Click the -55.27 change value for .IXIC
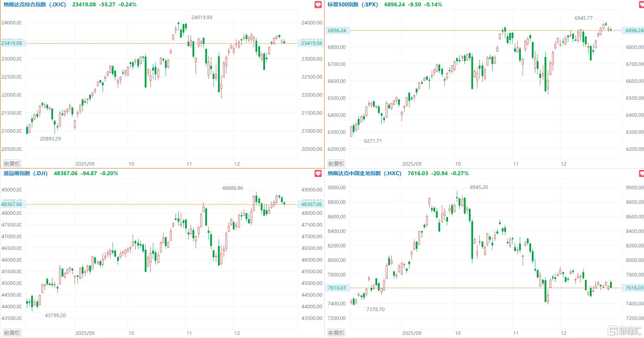The height and width of the screenshot is (338, 644). pos(107,5)
